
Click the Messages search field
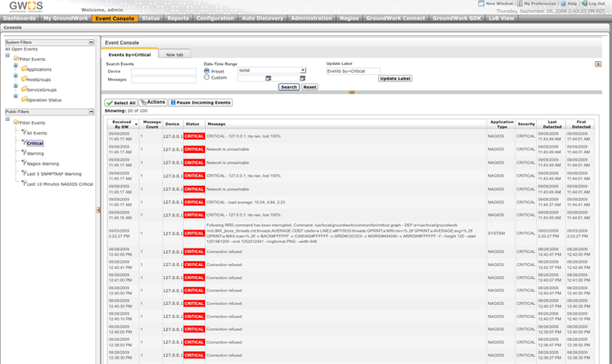click(164, 80)
